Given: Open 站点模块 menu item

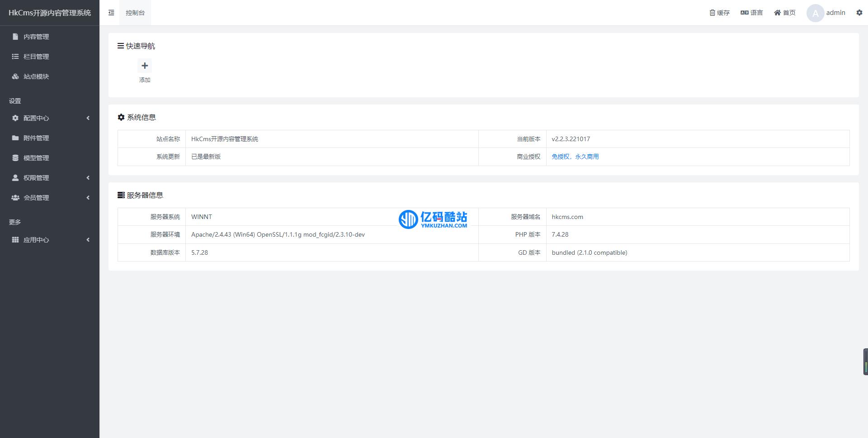Looking at the screenshot, I should click(x=50, y=76).
